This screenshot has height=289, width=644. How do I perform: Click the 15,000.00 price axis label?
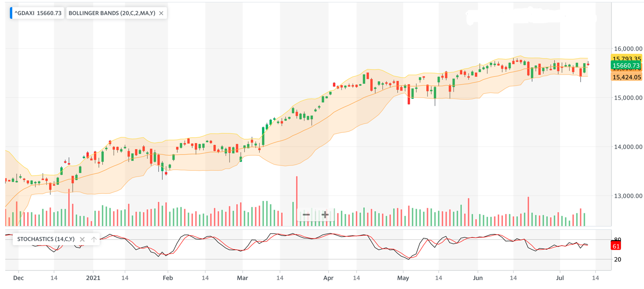click(628, 98)
